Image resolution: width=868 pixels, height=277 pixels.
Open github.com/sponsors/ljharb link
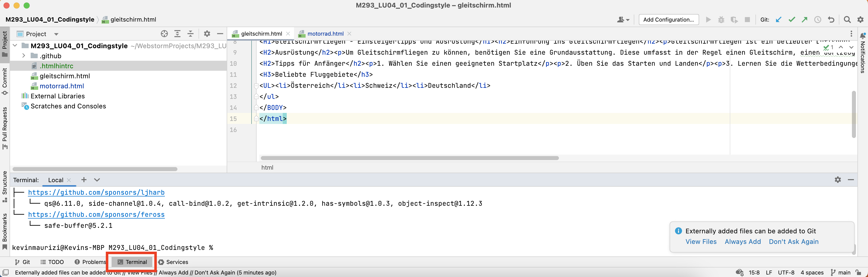(x=96, y=192)
